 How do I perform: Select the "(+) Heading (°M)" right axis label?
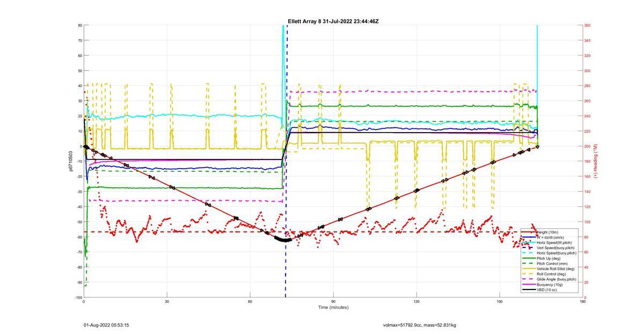point(595,161)
